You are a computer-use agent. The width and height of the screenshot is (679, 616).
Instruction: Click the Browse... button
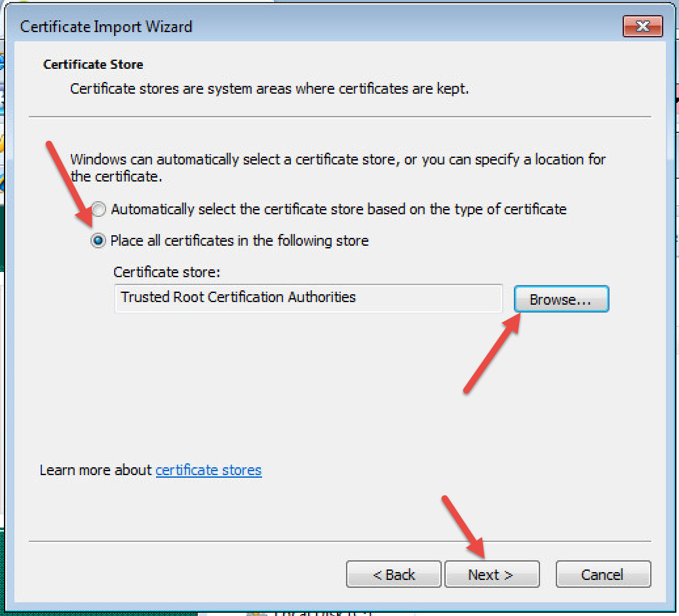[x=561, y=299]
